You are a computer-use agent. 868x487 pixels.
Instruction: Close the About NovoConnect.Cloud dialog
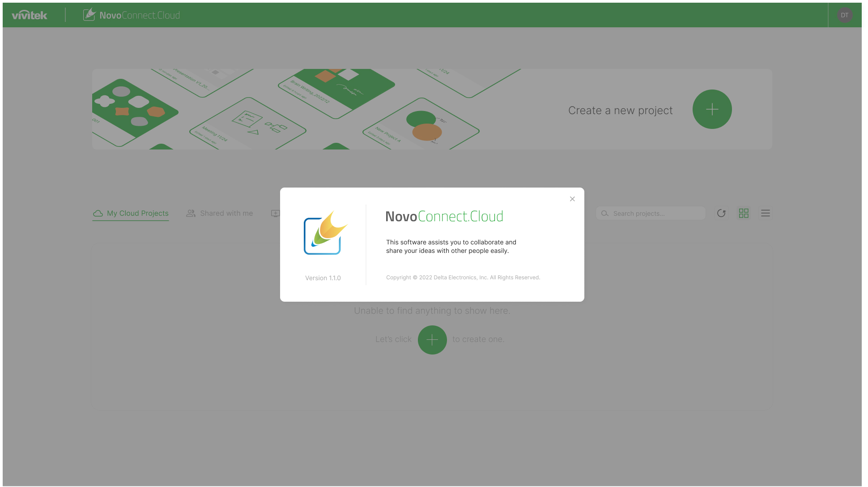point(572,199)
